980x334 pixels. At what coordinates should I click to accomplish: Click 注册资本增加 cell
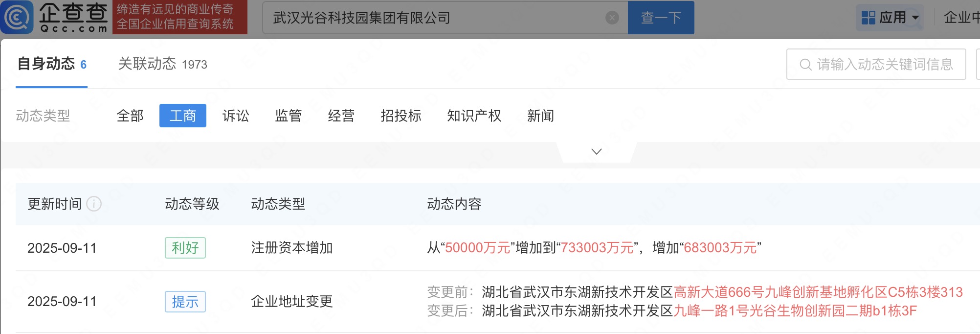292,248
